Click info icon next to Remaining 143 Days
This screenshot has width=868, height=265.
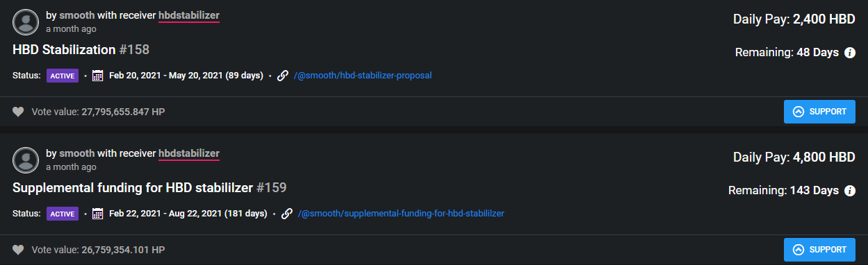pyautogui.click(x=849, y=191)
